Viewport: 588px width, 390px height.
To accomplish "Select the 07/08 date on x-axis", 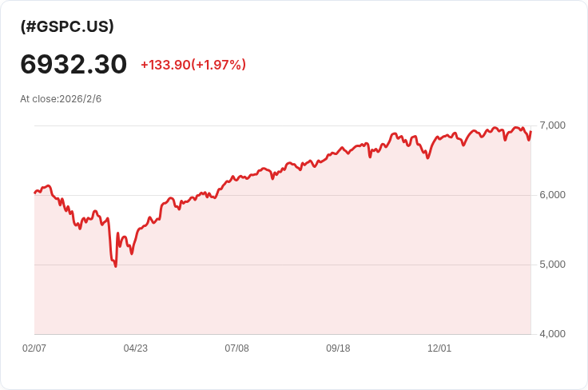I will click(x=236, y=348).
